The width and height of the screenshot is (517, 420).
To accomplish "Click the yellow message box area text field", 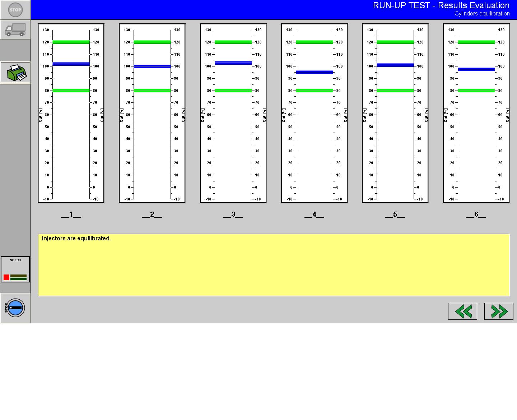I will click(274, 265).
